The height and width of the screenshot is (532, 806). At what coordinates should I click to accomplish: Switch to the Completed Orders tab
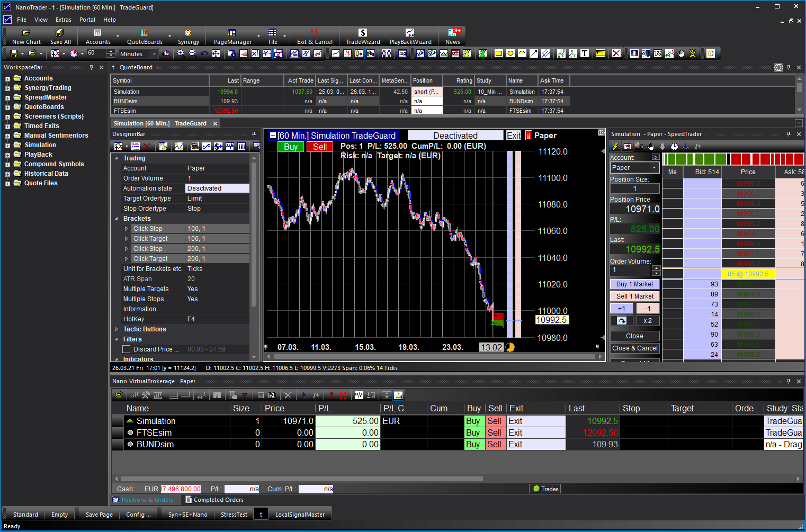[218, 500]
